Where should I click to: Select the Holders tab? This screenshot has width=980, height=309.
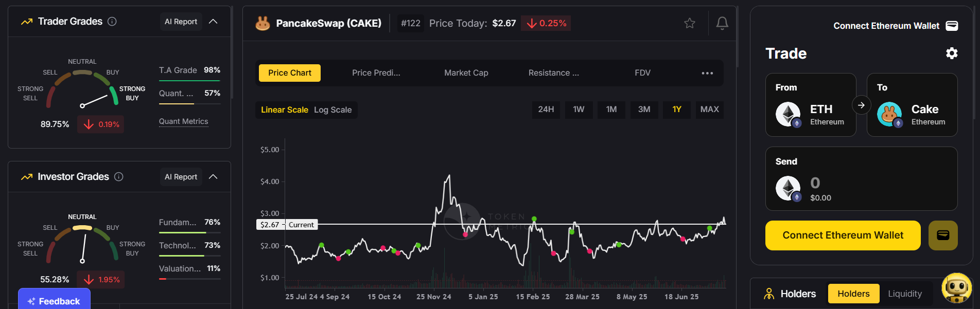point(853,294)
